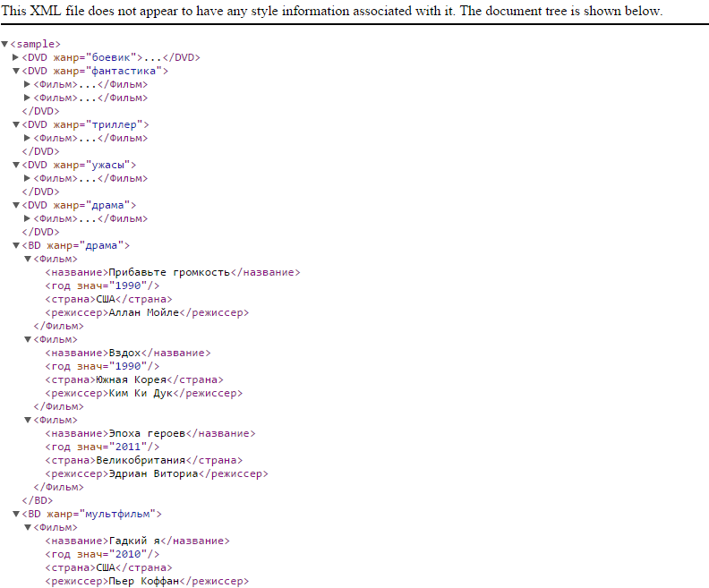Click the country text "Великобритания"

click(141, 461)
